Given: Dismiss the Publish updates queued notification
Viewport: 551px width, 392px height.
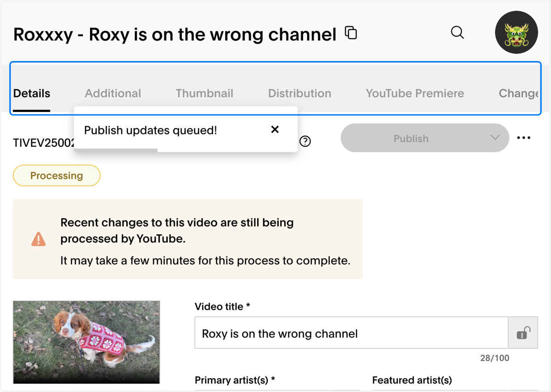Looking at the screenshot, I should [275, 129].
